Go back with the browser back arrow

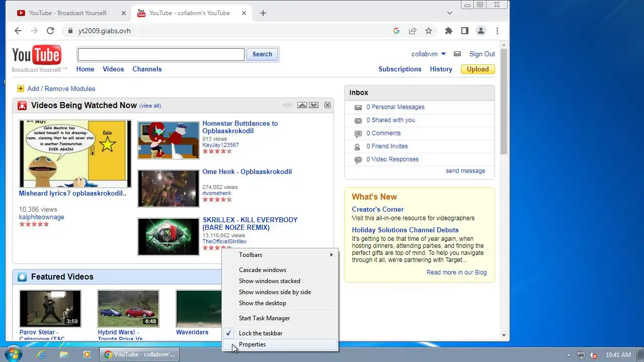point(18,31)
